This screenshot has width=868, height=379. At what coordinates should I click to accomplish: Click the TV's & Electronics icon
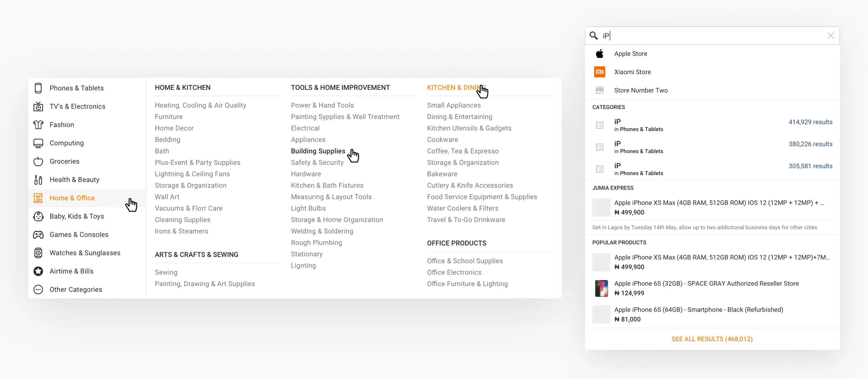[x=38, y=106]
